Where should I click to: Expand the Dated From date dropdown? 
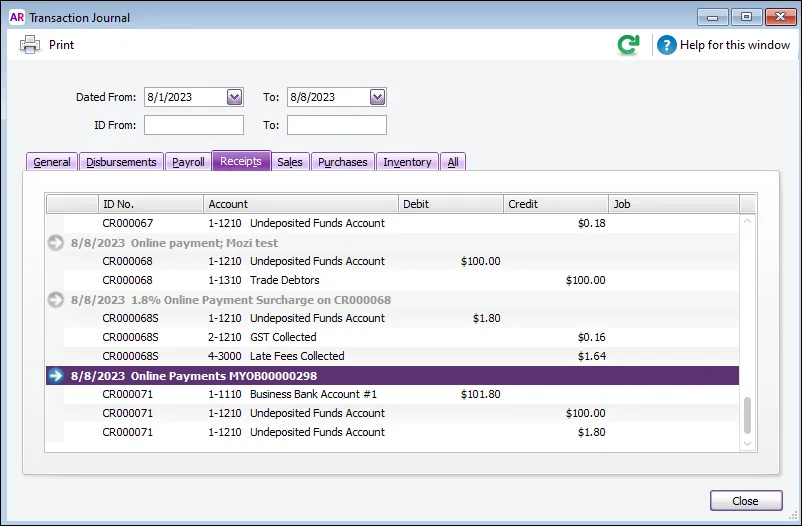click(234, 97)
